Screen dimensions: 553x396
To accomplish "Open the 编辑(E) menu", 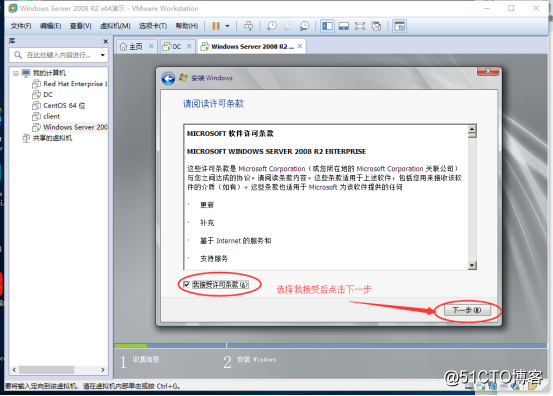I will coord(50,26).
